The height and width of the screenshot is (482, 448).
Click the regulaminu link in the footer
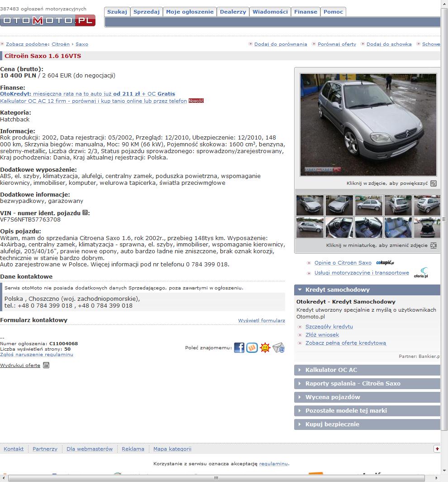[274, 463]
